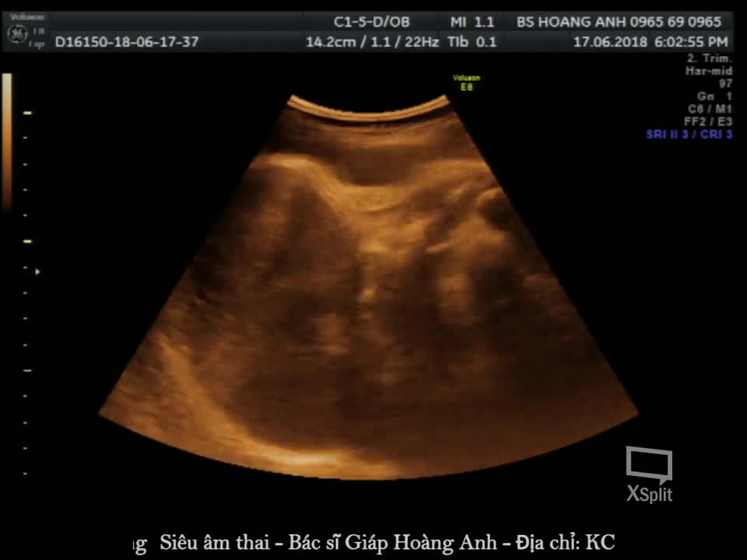
Task: Click the FF2 / E3 setting
Action: [x=708, y=121]
